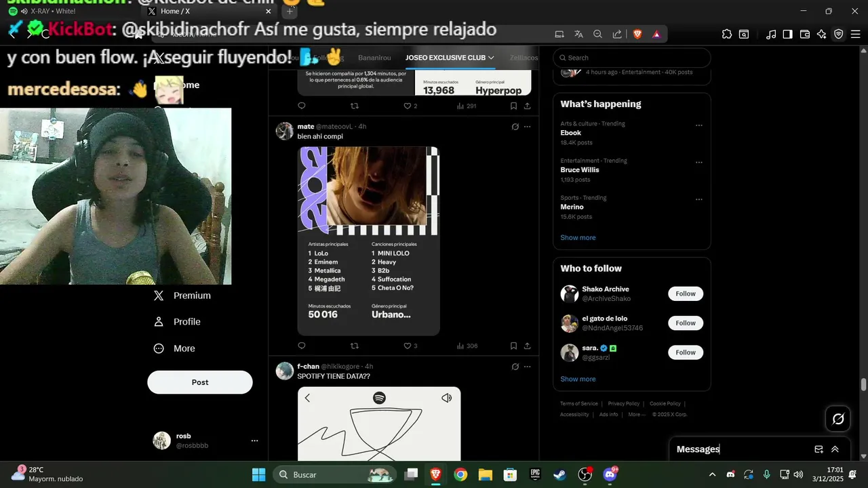Show hidden system tray icons
The width and height of the screenshot is (868, 488).
coord(713,474)
